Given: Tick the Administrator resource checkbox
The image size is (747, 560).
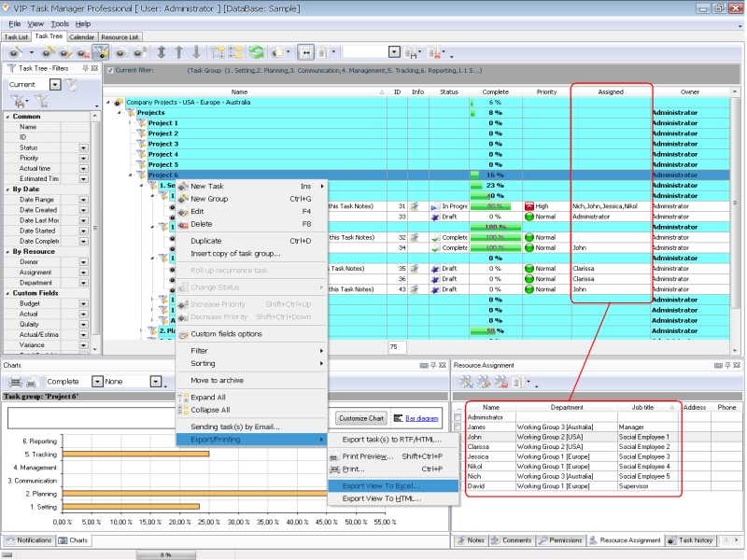Looking at the screenshot, I should 458,417.
